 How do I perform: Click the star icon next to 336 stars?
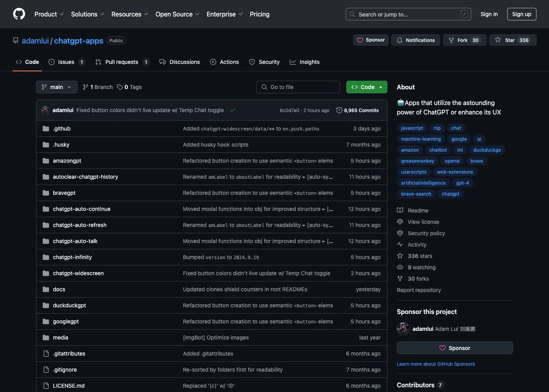coord(400,256)
